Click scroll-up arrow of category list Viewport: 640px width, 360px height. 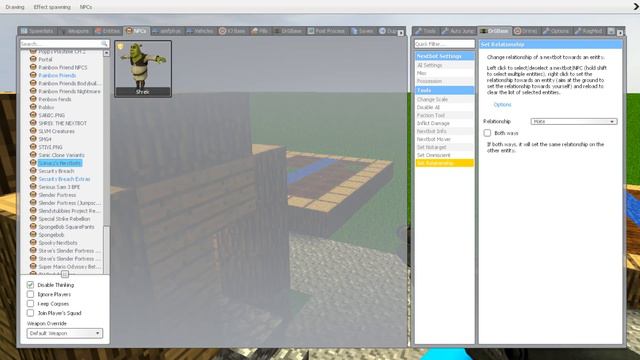pos(106,53)
